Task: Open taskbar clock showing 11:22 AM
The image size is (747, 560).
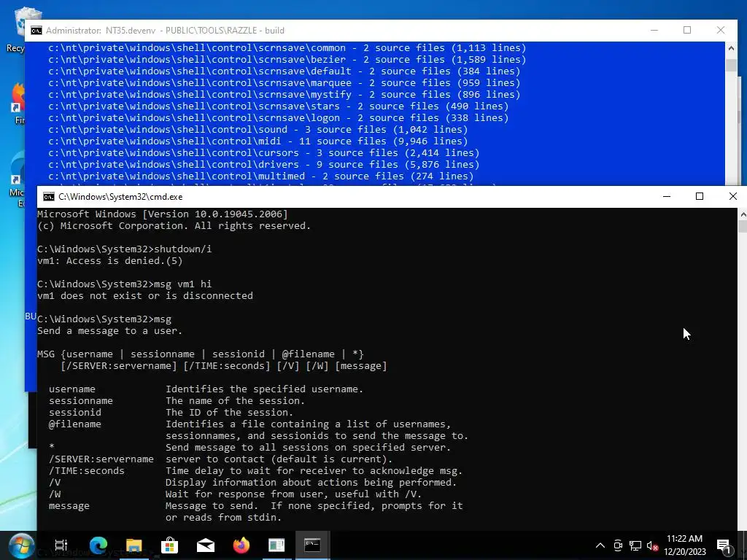Action: coord(684,545)
